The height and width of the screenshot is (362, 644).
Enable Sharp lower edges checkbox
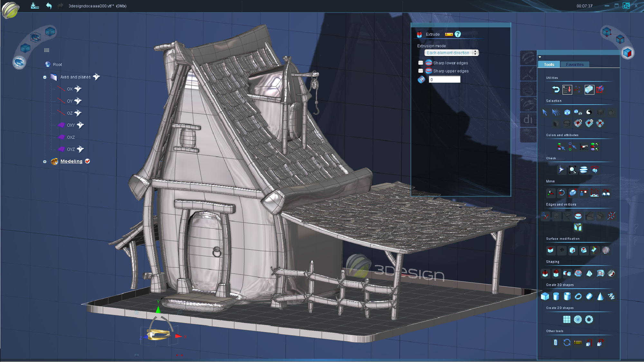[x=421, y=63]
